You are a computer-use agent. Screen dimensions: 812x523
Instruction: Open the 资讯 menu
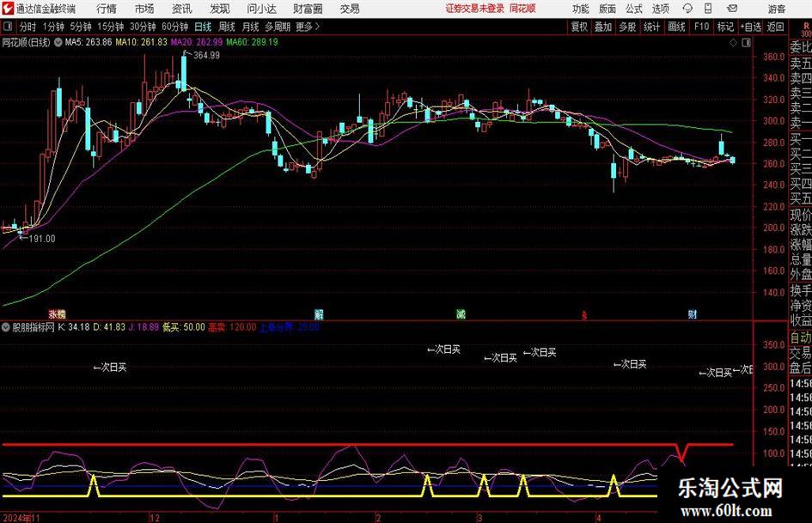[182, 9]
